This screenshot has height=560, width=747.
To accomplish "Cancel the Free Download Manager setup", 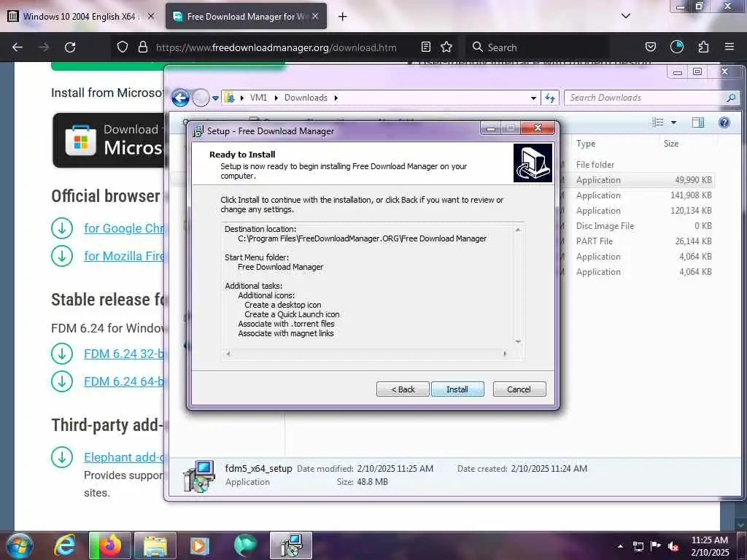I will point(519,389).
